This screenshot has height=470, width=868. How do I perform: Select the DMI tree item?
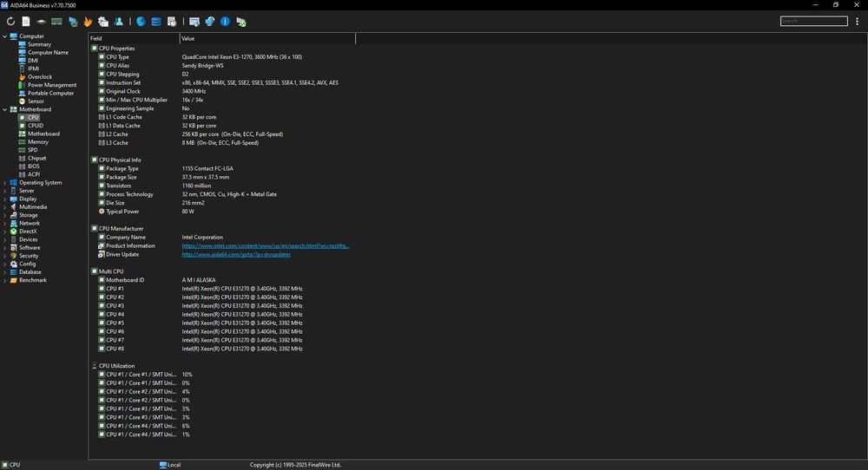(33, 61)
